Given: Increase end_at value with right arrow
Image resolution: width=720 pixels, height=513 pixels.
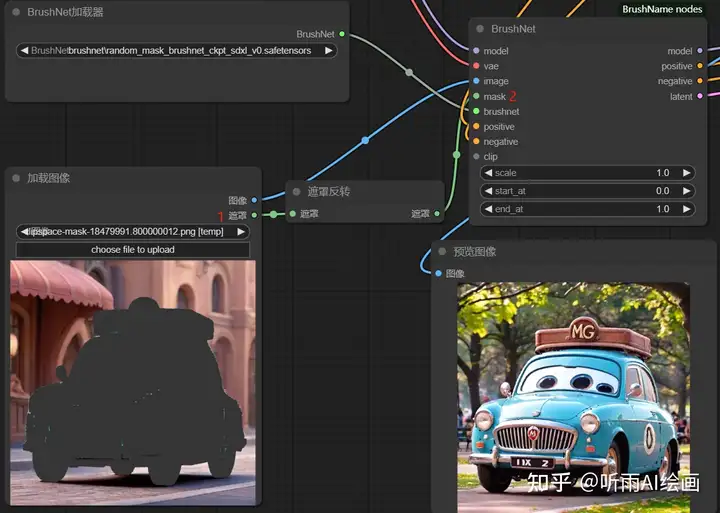Looking at the screenshot, I should click(686, 209).
